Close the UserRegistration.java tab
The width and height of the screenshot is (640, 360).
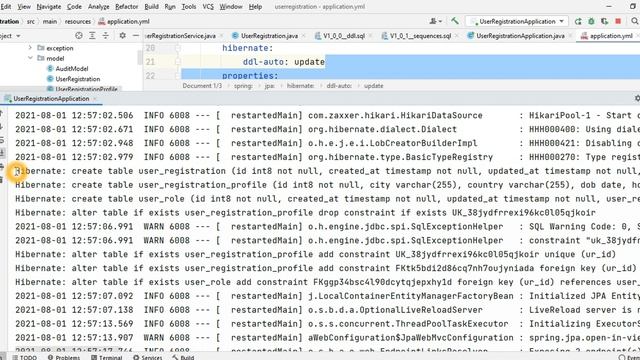click(x=304, y=36)
